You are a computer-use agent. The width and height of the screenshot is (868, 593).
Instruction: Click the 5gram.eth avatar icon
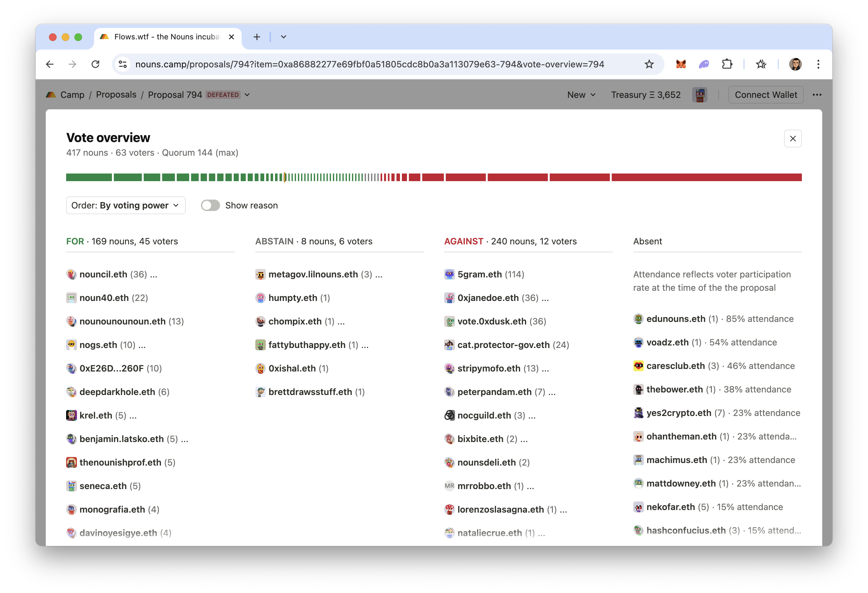coord(449,274)
